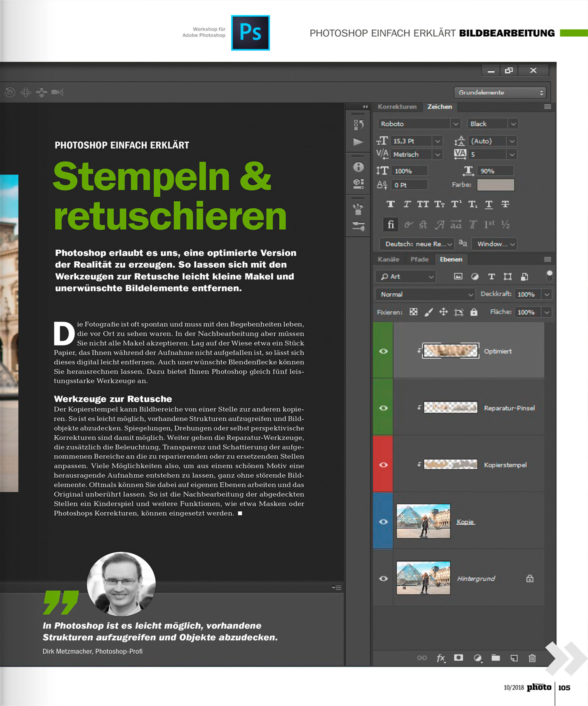The image size is (588, 706).
Task: Hide the Hintergrund layer
Action: [x=383, y=579]
